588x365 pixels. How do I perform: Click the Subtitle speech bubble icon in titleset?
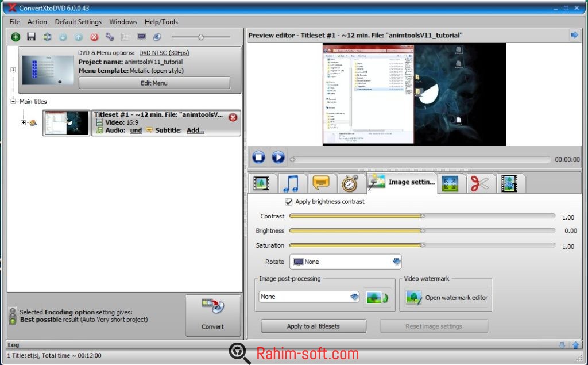(149, 130)
